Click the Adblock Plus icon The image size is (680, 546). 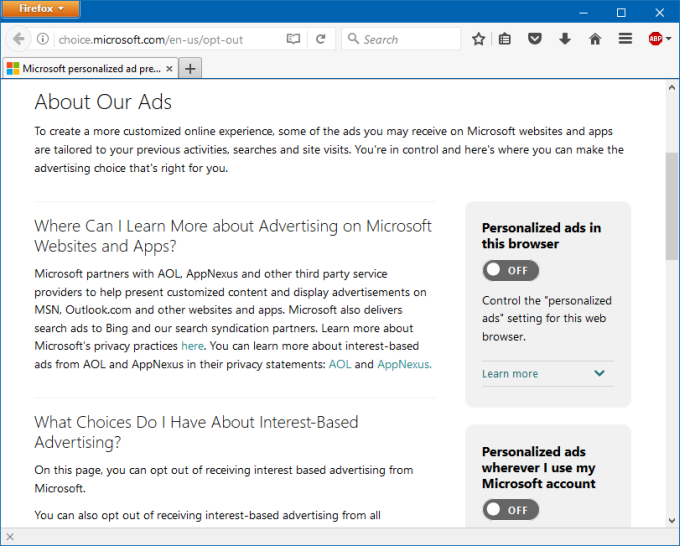coord(655,39)
